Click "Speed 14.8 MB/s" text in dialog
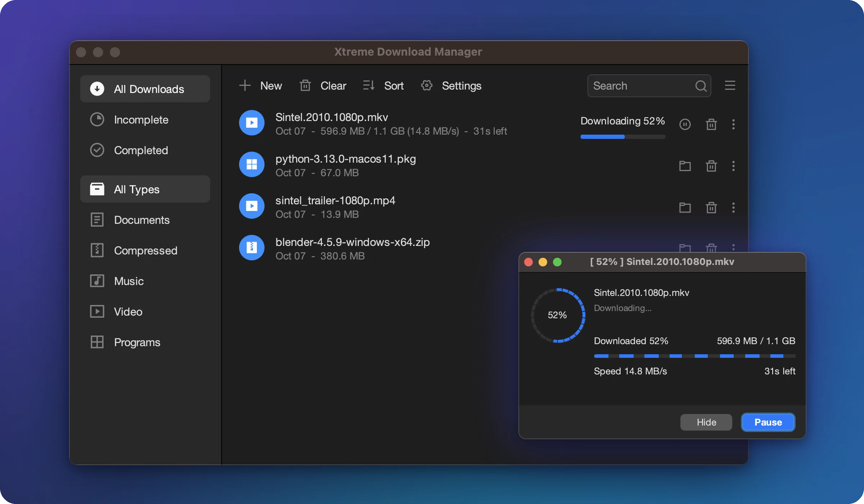 [x=630, y=371]
